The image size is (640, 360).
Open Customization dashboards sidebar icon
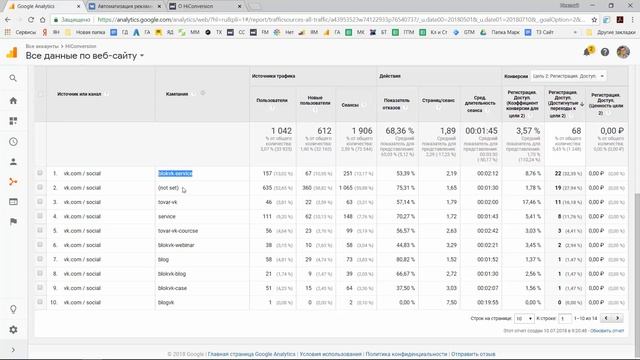[x=13, y=121]
